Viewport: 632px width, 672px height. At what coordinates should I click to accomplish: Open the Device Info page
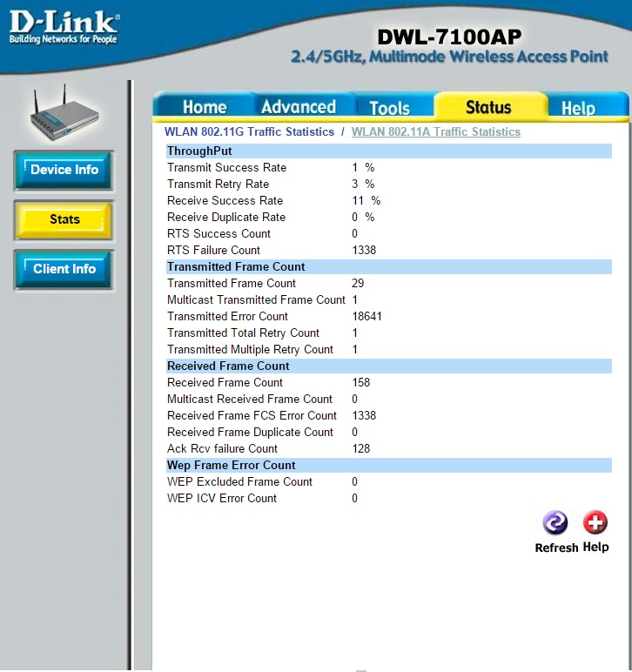(64, 170)
